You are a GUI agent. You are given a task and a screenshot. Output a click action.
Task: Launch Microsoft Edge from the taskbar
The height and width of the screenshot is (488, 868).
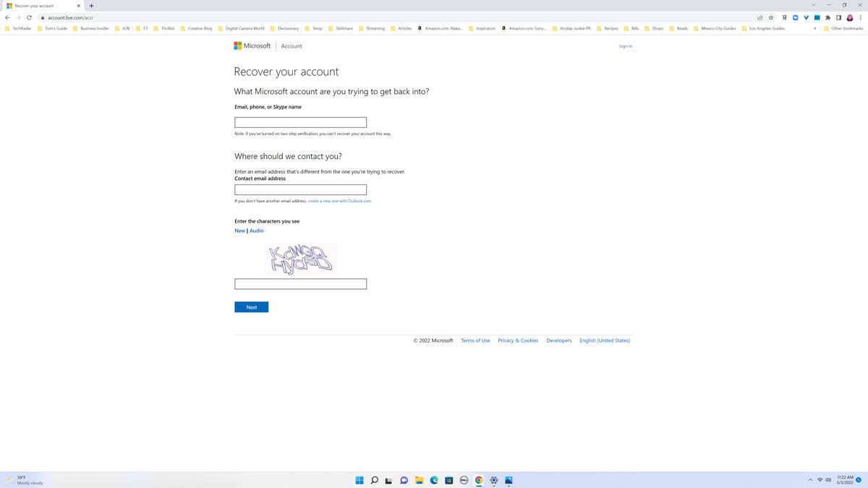coord(434,480)
